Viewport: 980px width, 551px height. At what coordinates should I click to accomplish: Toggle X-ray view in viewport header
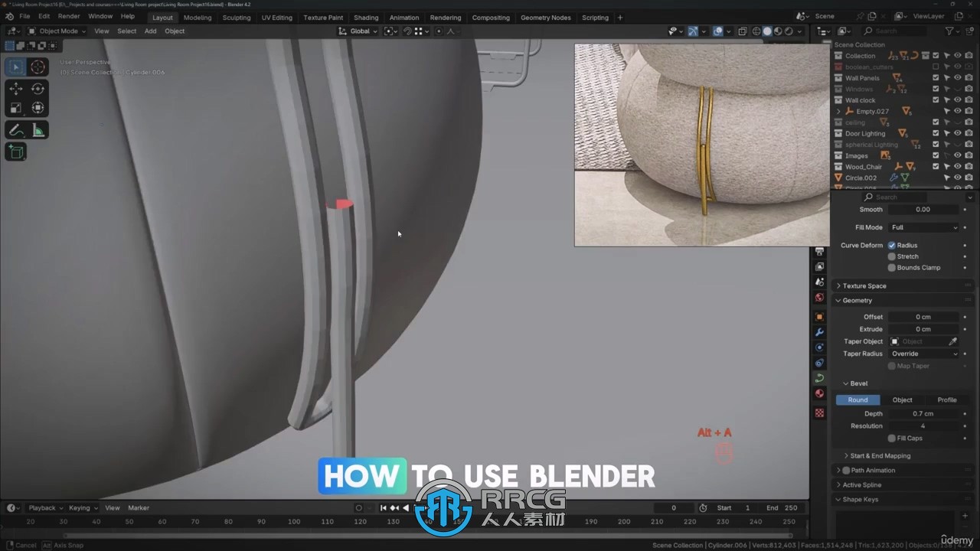click(742, 31)
